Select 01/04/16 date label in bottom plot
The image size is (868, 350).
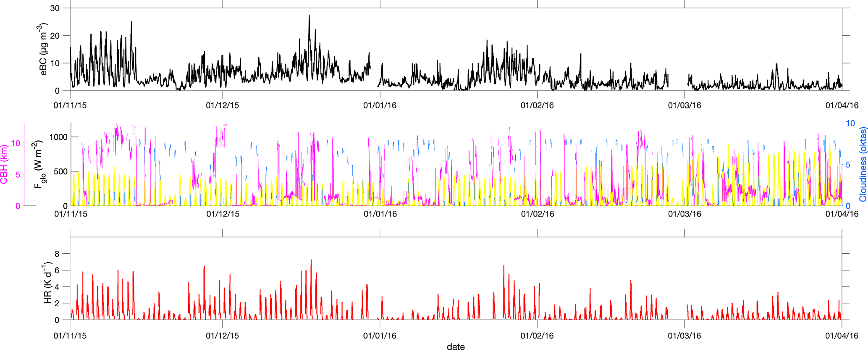(x=842, y=335)
